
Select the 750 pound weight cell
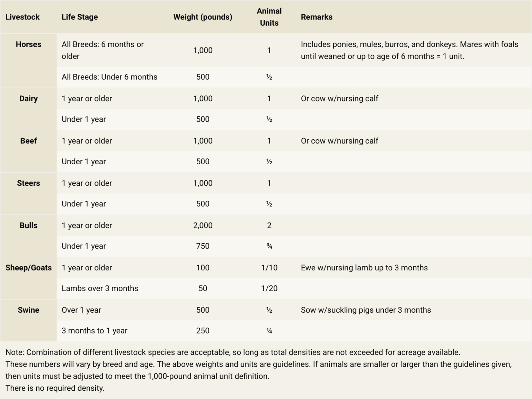coord(203,246)
